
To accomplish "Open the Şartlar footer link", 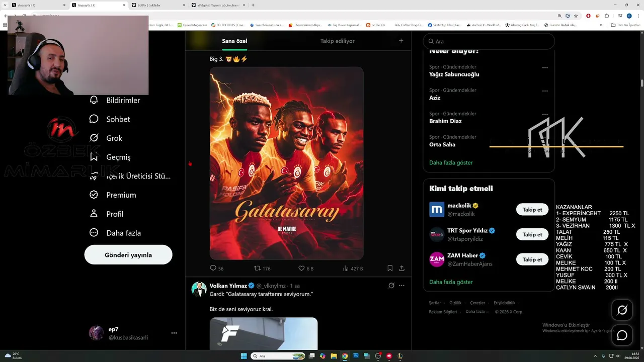I will [435, 303].
